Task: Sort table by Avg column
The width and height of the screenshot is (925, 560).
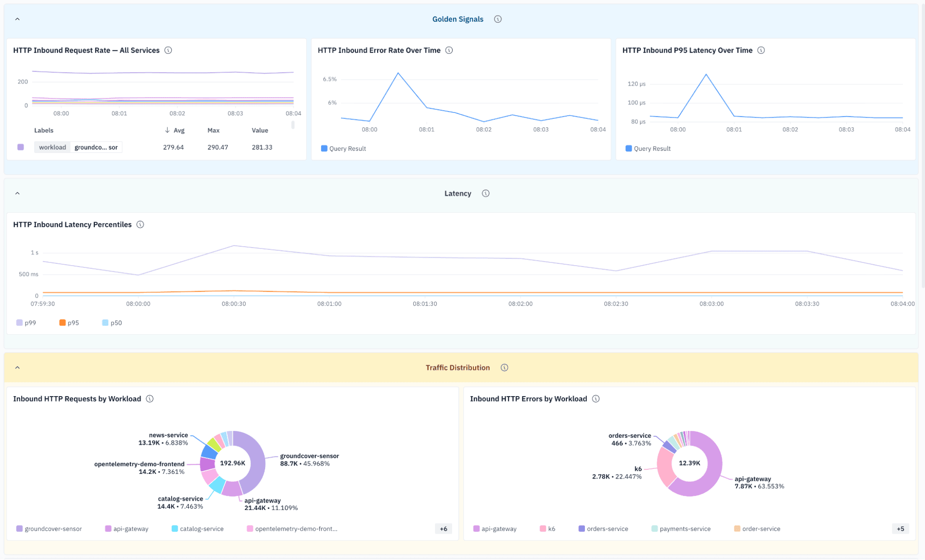Action: (x=174, y=131)
